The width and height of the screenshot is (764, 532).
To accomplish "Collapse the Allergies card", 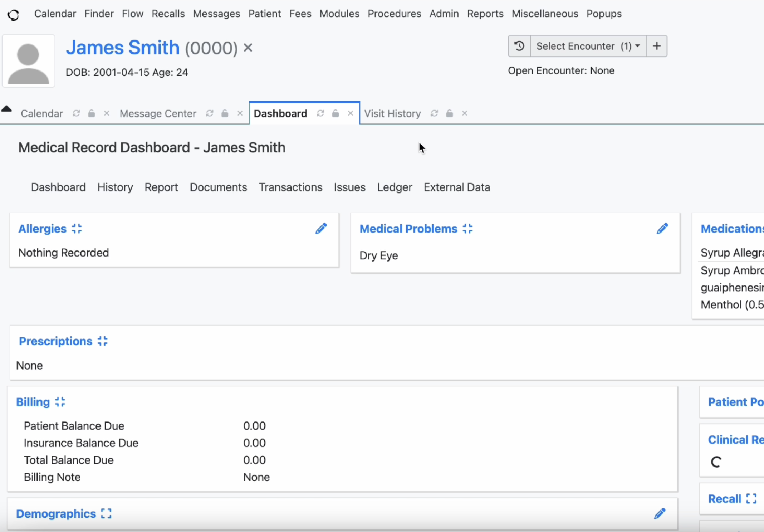I will tap(77, 229).
